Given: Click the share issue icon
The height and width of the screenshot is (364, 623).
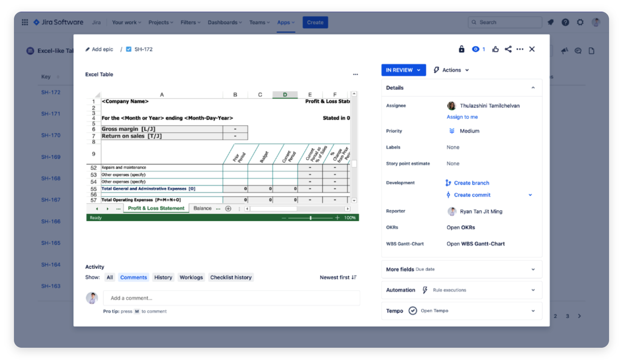Looking at the screenshot, I should pyautogui.click(x=508, y=49).
